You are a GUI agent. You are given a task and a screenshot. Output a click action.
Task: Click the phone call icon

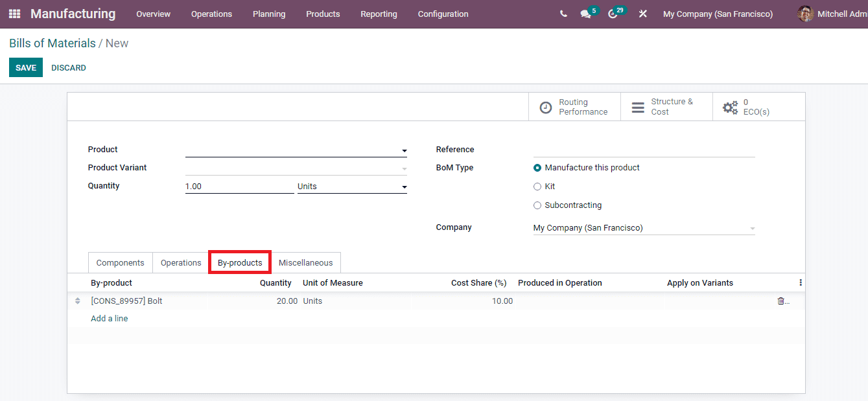click(563, 14)
